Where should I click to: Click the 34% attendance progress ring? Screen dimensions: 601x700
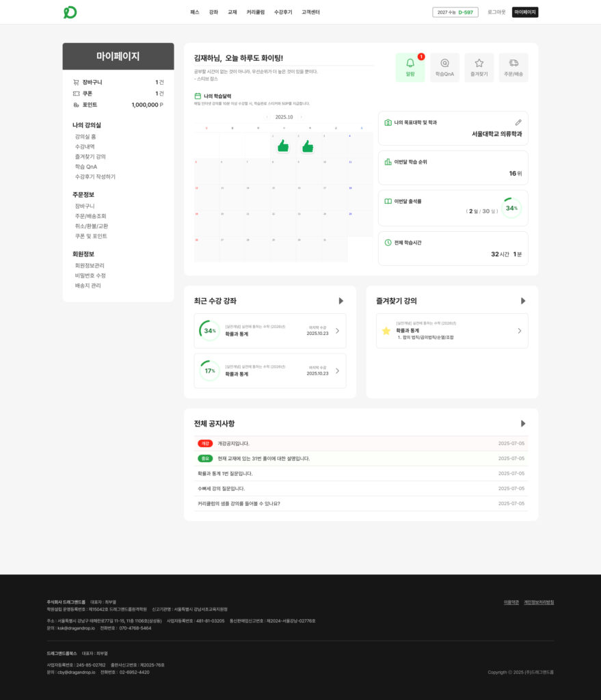pos(511,208)
